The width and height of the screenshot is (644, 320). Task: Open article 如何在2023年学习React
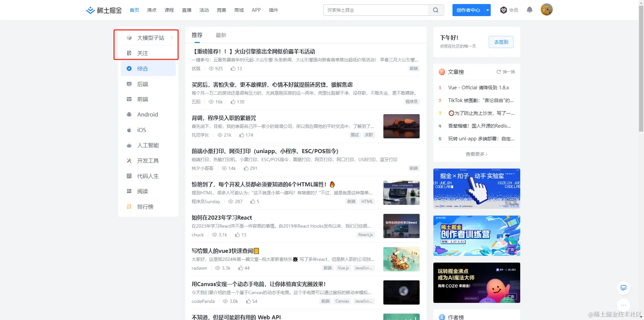pyautogui.click(x=222, y=218)
